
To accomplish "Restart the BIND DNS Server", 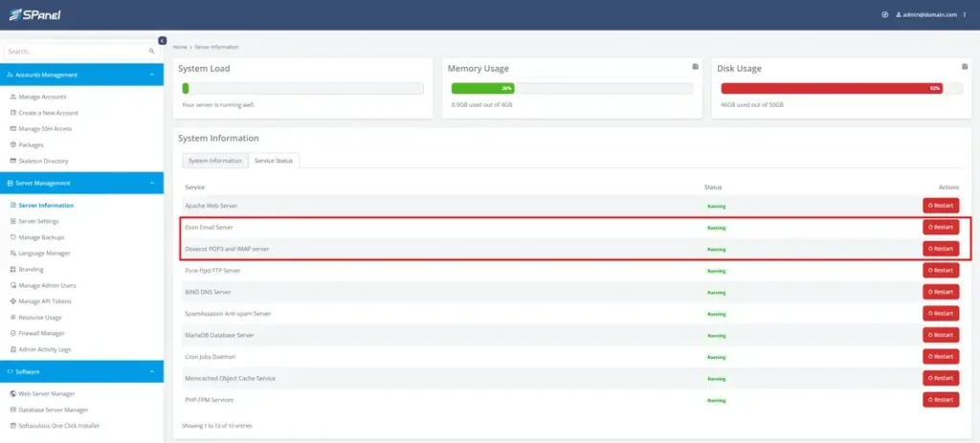I will coord(941,292).
